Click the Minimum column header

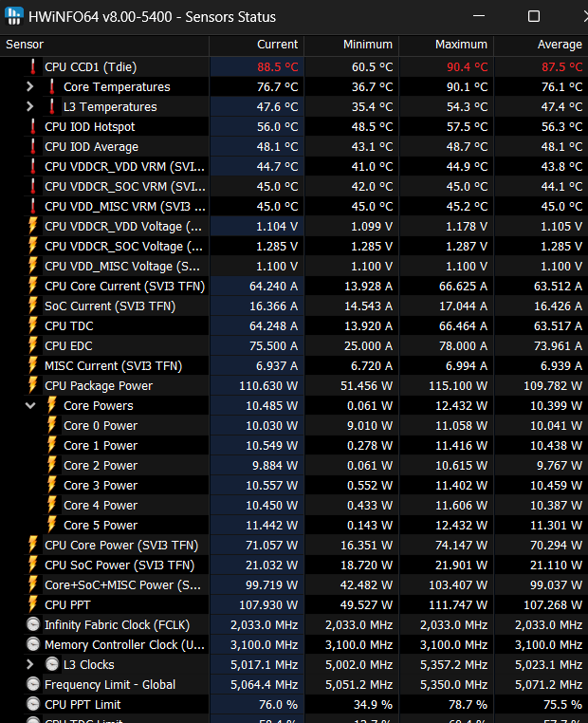coord(352,45)
